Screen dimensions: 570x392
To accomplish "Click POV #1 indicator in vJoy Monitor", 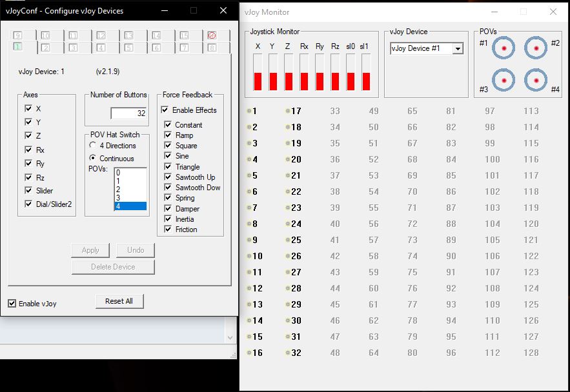I will (x=504, y=48).
